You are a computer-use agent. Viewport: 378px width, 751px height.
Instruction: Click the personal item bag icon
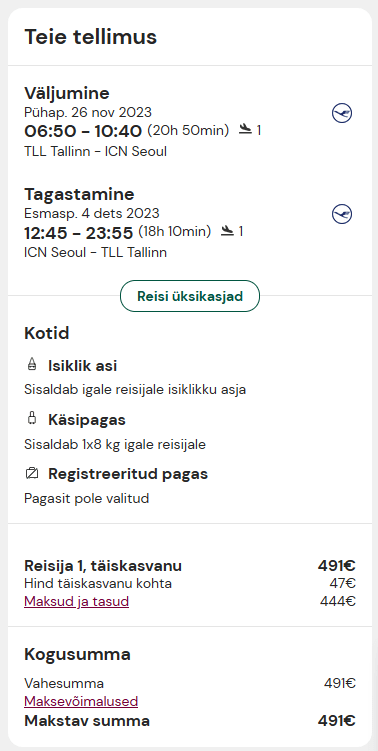click(32, 364)
